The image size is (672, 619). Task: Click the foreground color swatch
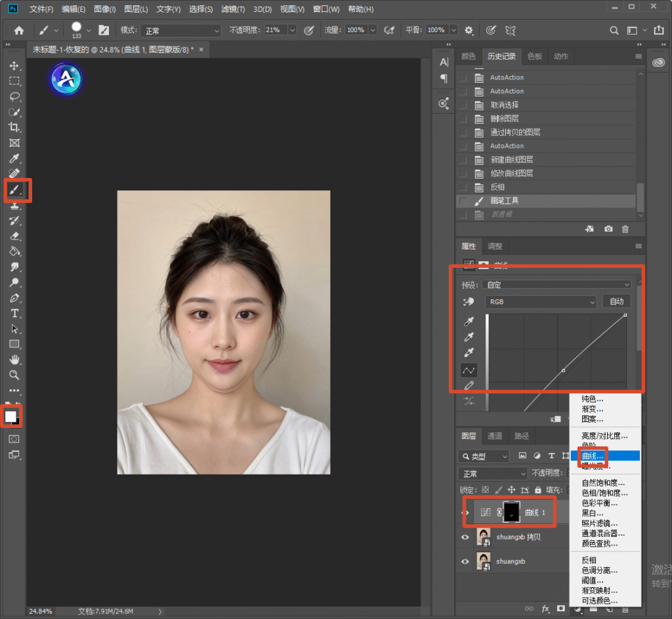pos(10,416)
